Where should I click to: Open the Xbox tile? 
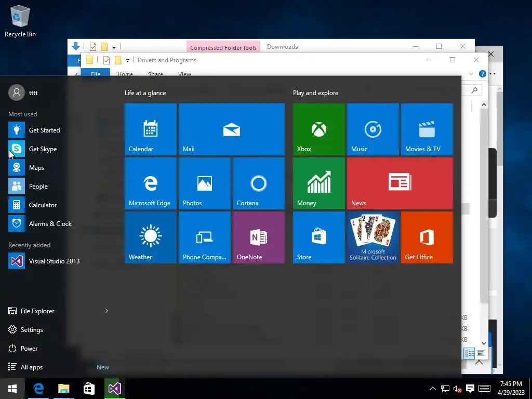(x=319, y=129)
